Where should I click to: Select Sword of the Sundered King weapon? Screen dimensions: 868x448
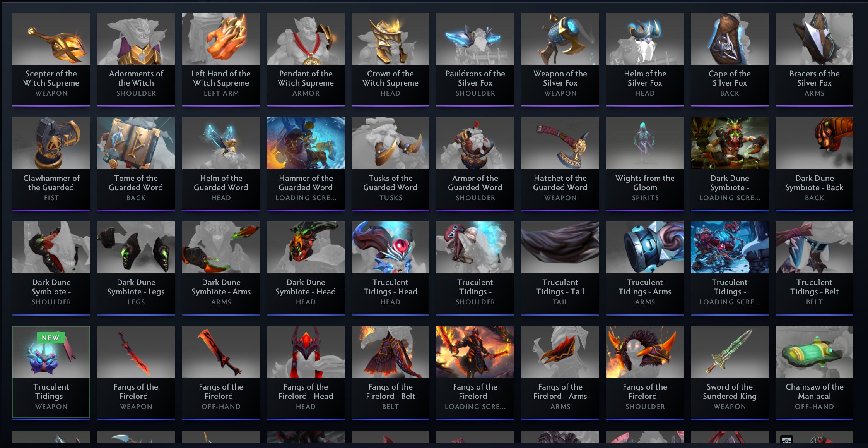(730, 372)
